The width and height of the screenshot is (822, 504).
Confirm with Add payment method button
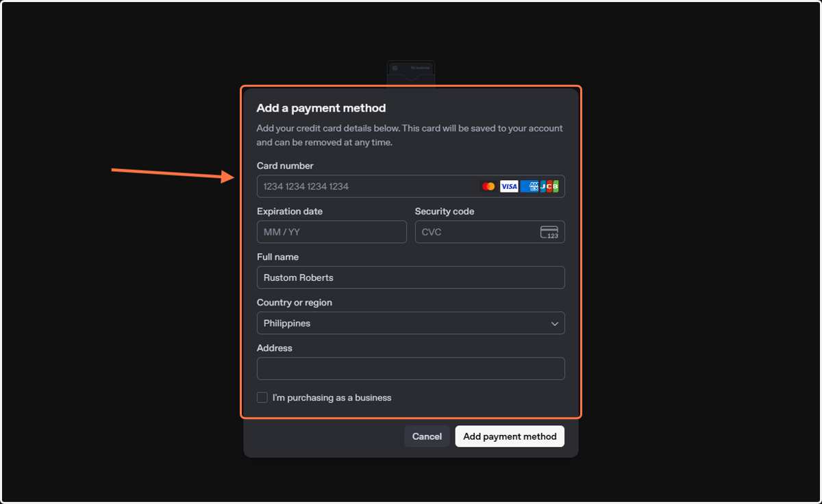coord(510,436)
